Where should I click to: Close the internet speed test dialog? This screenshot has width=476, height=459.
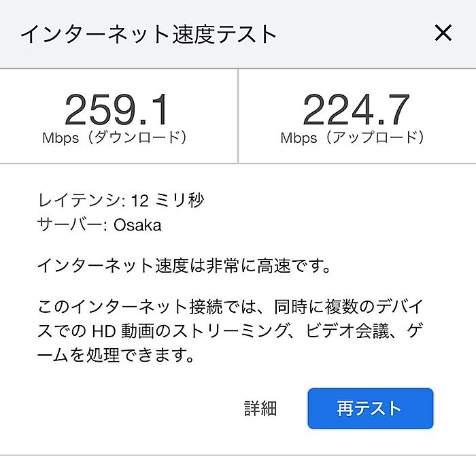point(443,33)
